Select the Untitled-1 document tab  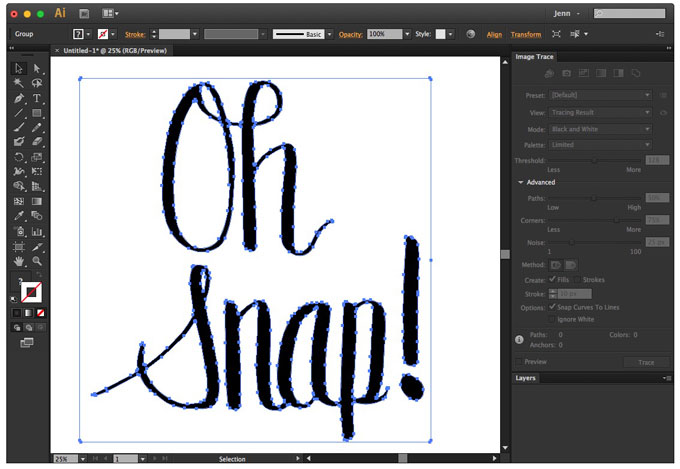tap(115, 51)
